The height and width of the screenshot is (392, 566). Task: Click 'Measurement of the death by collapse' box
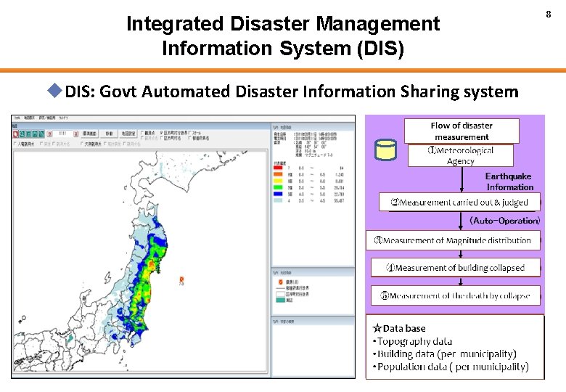click(x=456, y=295)
